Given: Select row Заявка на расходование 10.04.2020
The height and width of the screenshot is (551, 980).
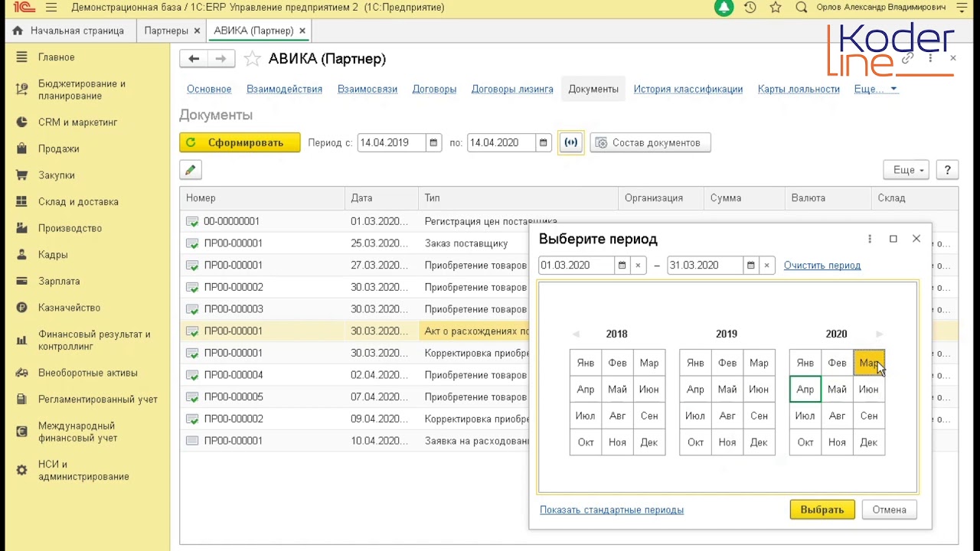Looking at the screenshot, I should point(354,441).
